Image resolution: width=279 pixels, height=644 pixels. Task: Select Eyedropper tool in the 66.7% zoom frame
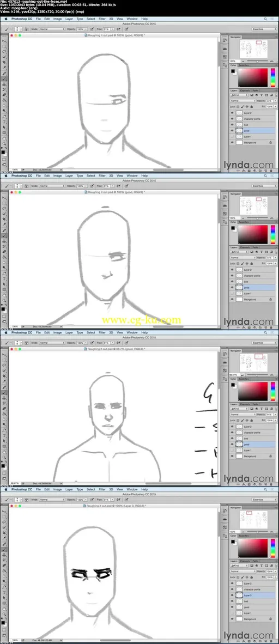pos(4,381)
